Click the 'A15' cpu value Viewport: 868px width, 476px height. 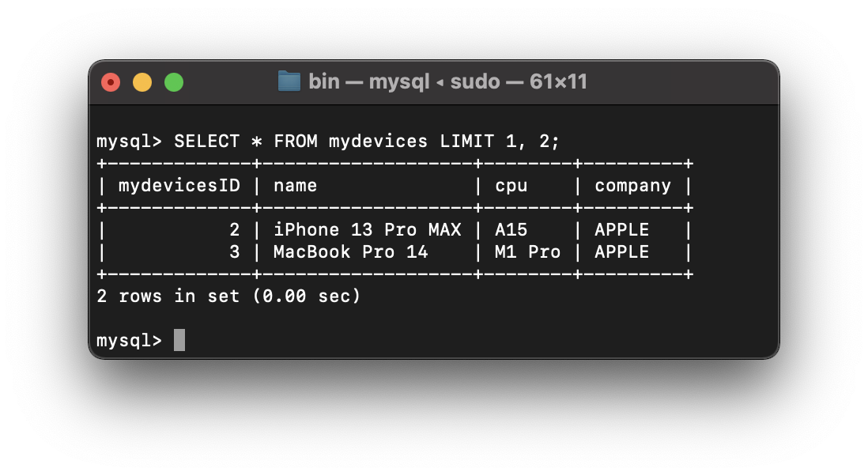point(511,229)
